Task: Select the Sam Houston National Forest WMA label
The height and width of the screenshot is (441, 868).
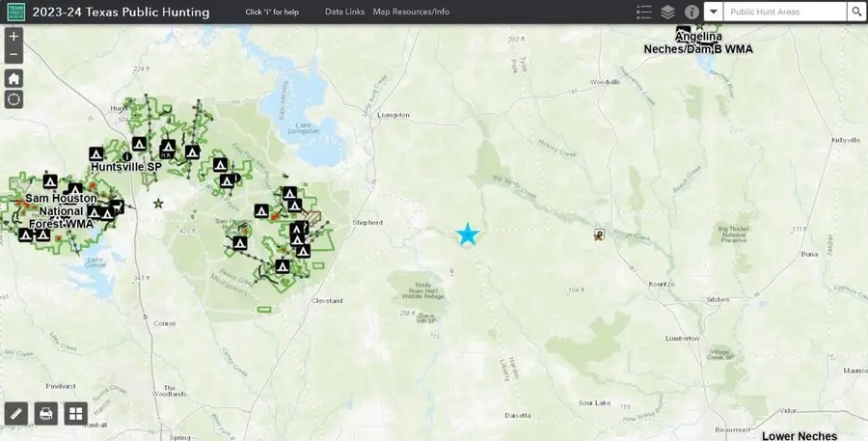Action: (60, 210)
